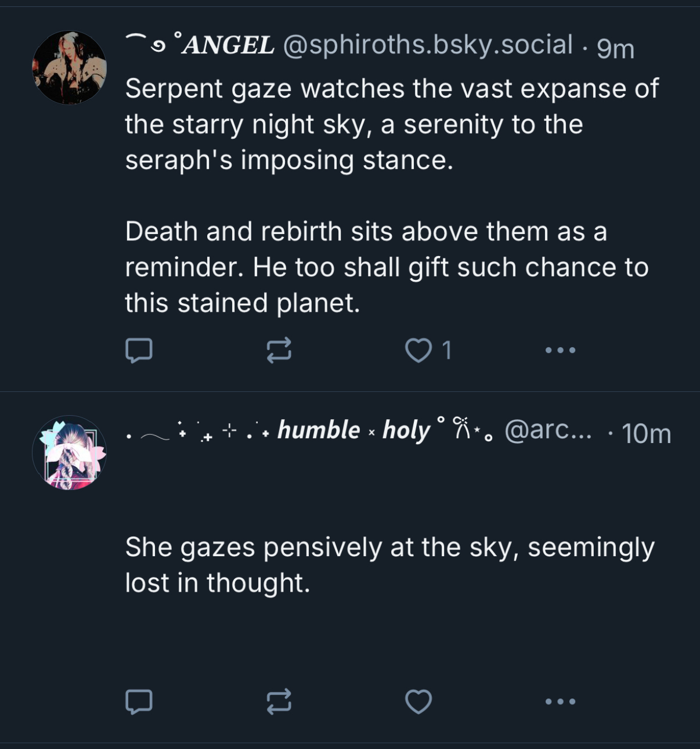Like the humble × holy post
700x749 pixels.
tap(418, 701)
